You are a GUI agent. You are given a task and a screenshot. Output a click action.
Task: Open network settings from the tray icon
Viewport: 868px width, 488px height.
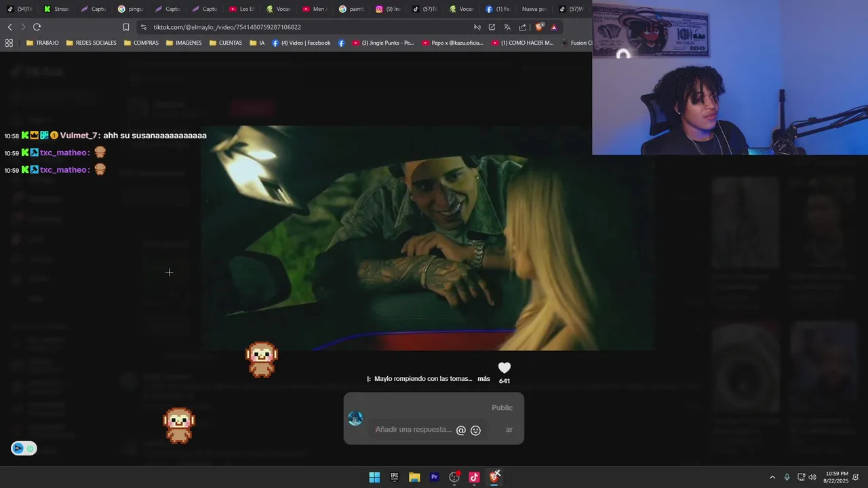[x=801, y=477]
